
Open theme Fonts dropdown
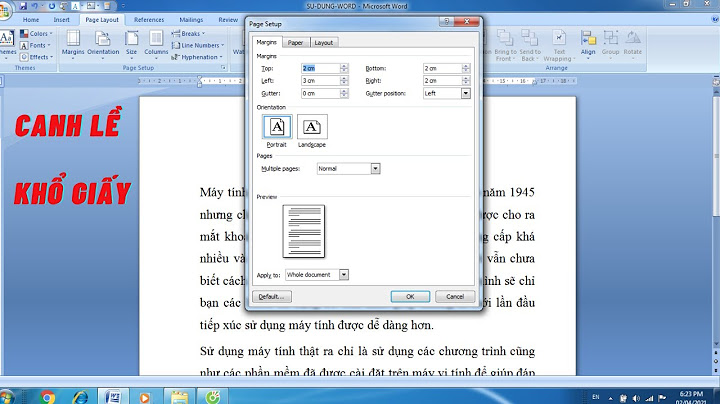click(35, 45)
